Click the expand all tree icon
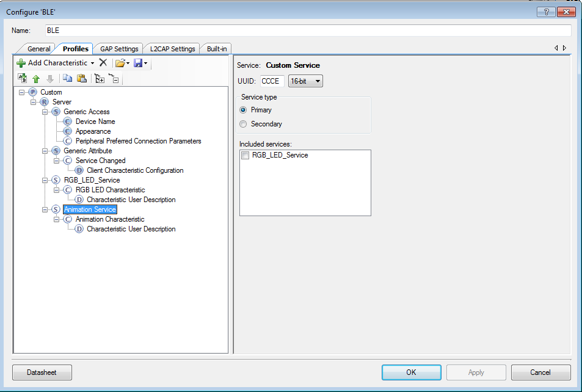582x392 pixels. pos(100,78)
